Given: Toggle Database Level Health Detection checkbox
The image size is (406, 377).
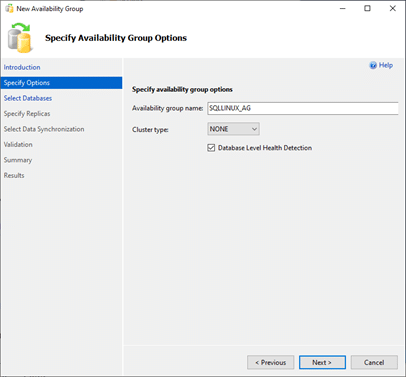Looking at the screenshot, I should pos(211,148).
